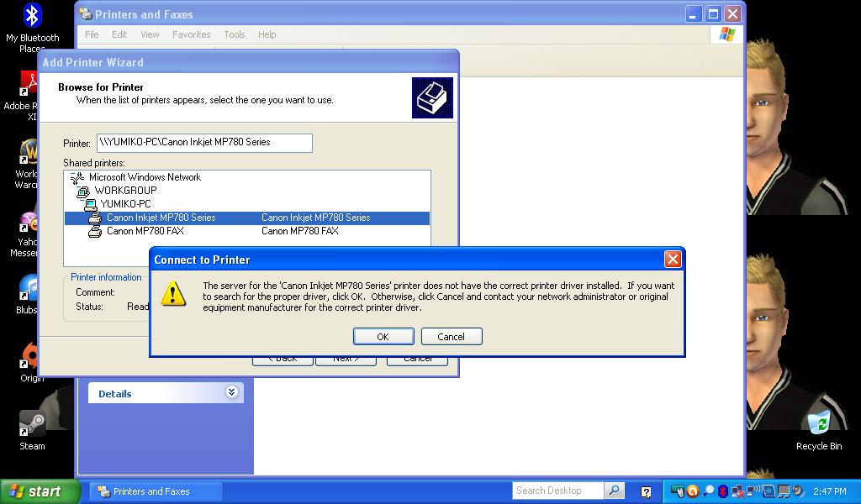Maximize the Printers and Faxes window
Image resolution: width=861 pixels, height=504 pixels.
click(x=713, y=13)
